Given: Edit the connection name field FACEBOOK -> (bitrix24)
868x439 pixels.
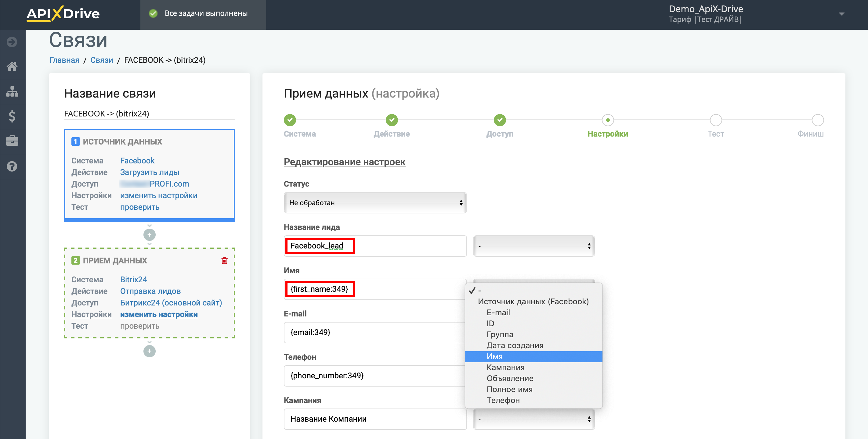Looking at the screenshot, I should [x=149, y=114].
